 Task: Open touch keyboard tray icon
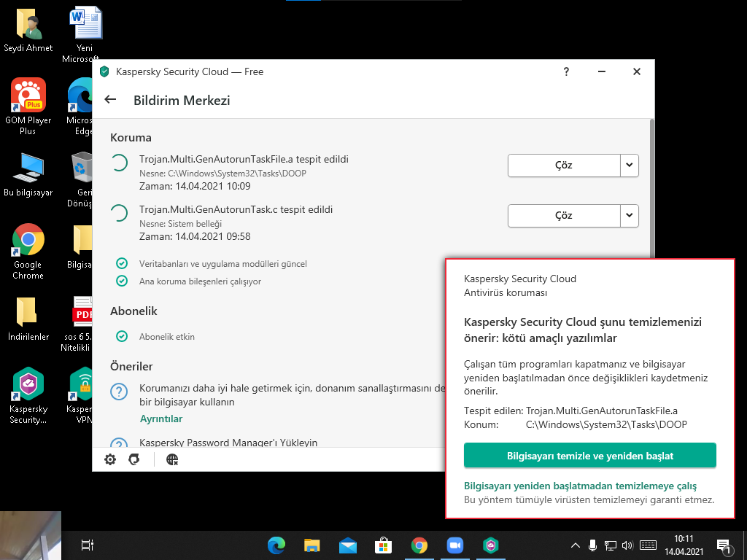coord(648,545)
